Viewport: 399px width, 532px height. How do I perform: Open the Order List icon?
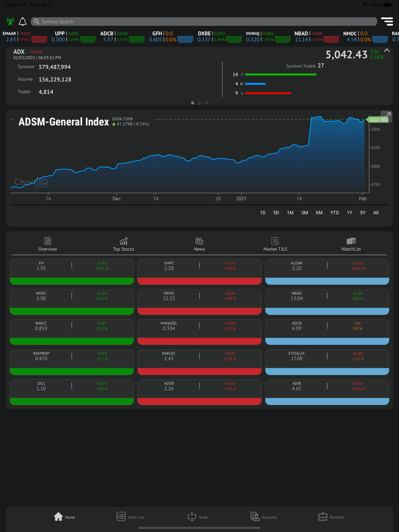click(121, 516)
